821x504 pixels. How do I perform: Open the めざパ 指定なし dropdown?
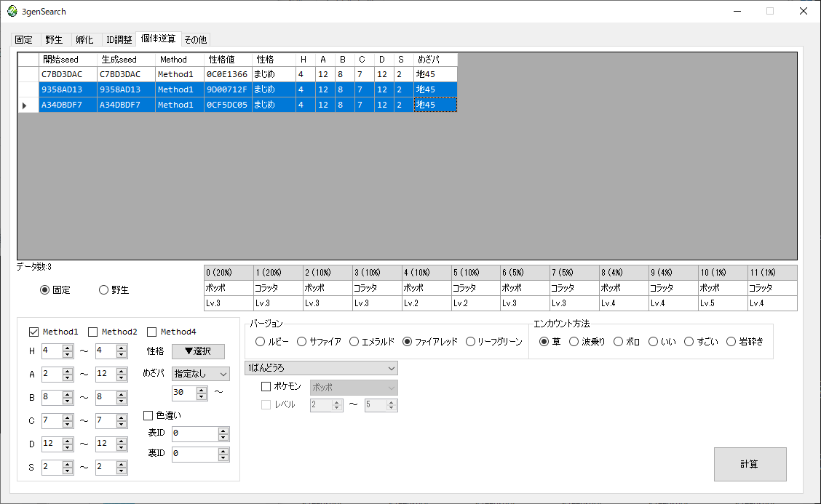coord(201,374)
